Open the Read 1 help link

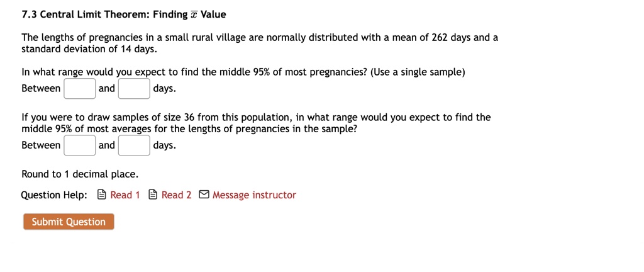tap(125, 195)
